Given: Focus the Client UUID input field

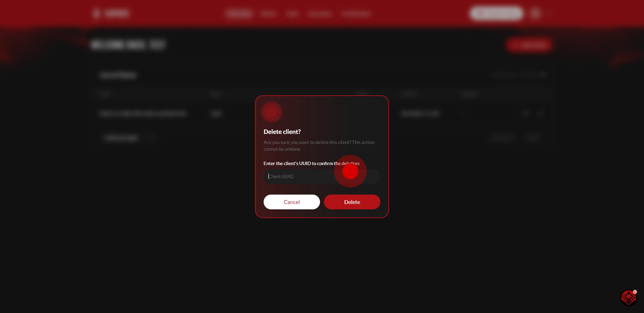Looking at the screenshot, I should click(x=322, y=176).
